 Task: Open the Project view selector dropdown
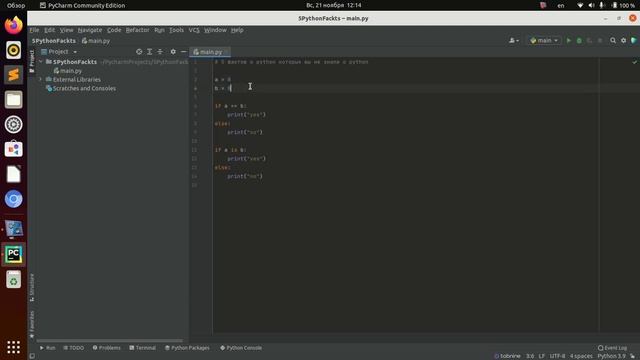coord(59,52)
